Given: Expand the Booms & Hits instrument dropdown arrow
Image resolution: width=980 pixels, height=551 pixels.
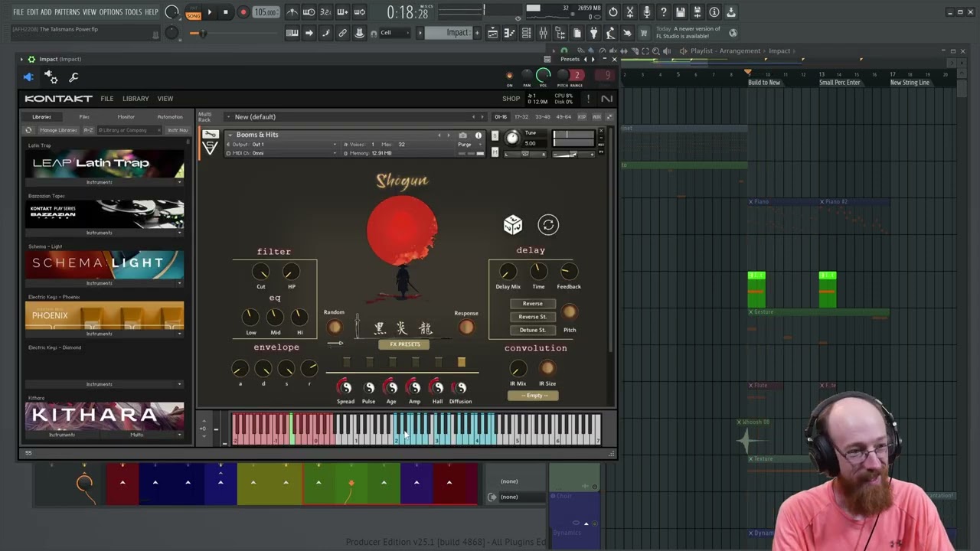Looking at the screenshot, I should [229, 135].
